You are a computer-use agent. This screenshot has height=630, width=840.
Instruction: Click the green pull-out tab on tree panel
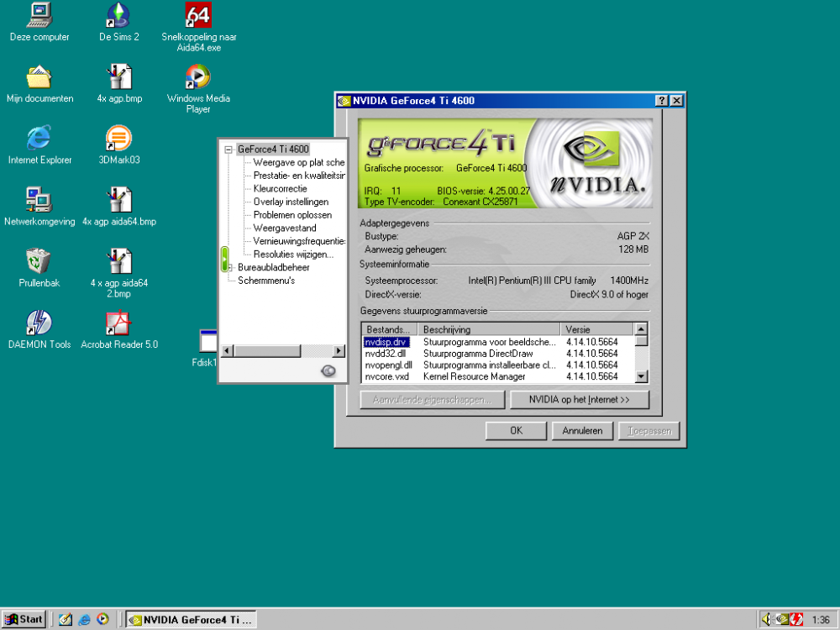pyautogui.click(x=225, y=259)
